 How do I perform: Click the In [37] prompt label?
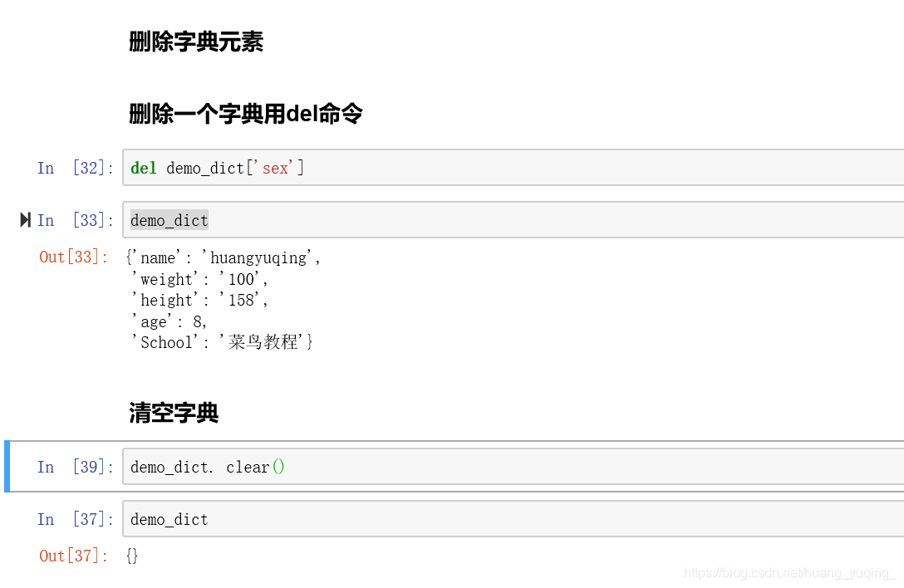[x=76, y=519]
